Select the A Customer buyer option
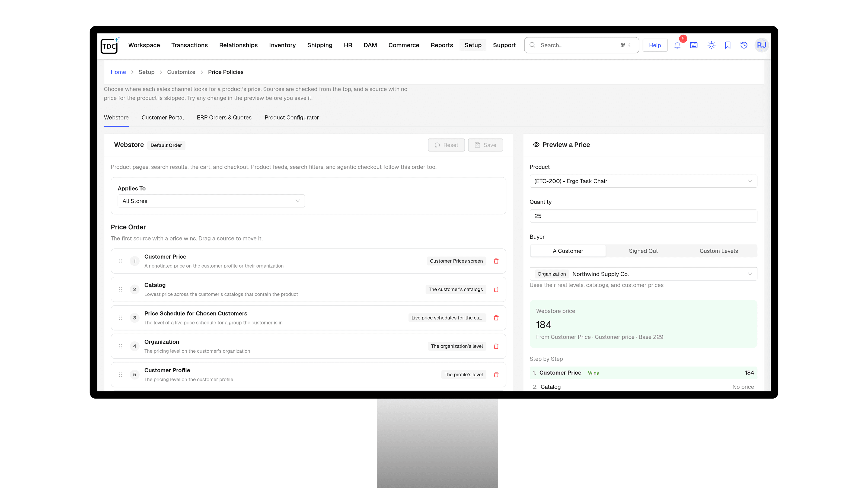Image resolution: width=868 pixels, height=488 pixels. click(568, 251)
